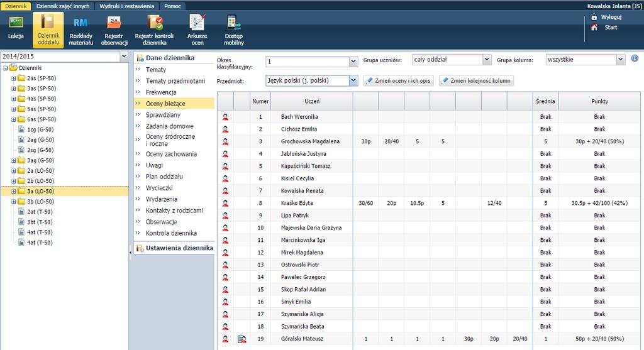Open Sprawdziany section
Viewport: 644px width, 350px height.
(163, 115)
